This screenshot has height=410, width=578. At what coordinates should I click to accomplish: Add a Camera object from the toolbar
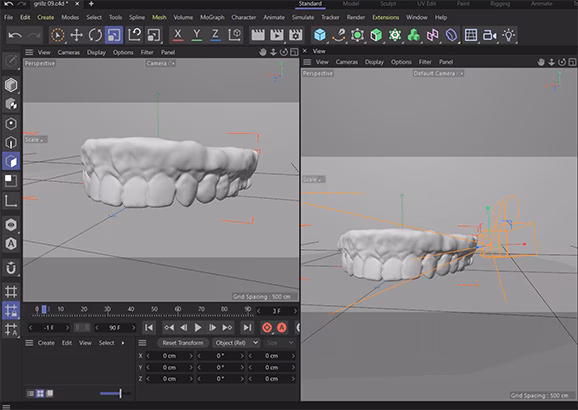pos(490,35)
